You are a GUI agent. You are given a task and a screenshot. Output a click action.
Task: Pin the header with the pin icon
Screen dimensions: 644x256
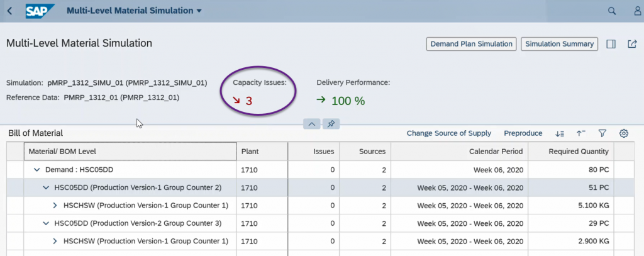331,124
